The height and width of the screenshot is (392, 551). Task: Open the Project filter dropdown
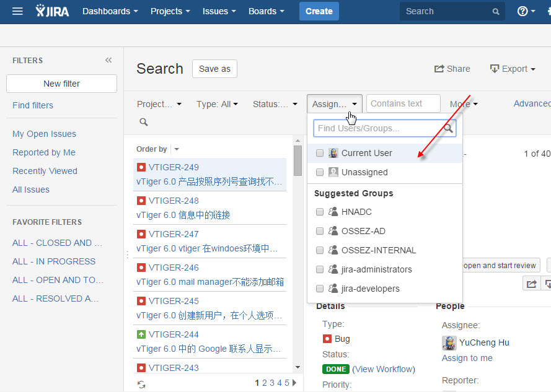coord(159,104)
